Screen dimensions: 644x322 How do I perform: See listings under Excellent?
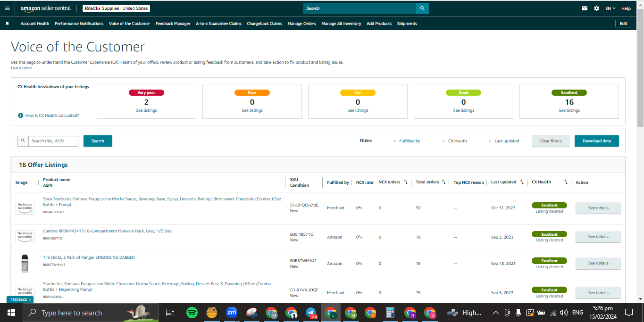coord(569,110)
